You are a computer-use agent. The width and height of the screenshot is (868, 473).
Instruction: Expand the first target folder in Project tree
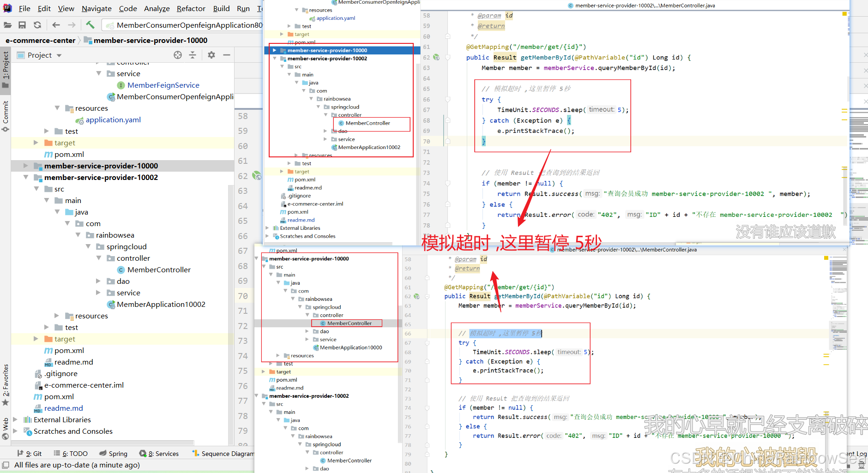pyautogui.click(x=36, y=143)
